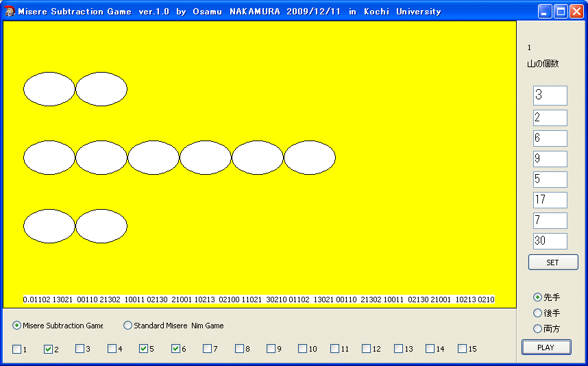
Task: Click the input field containing 9
Action: click(x=550, y=159)
